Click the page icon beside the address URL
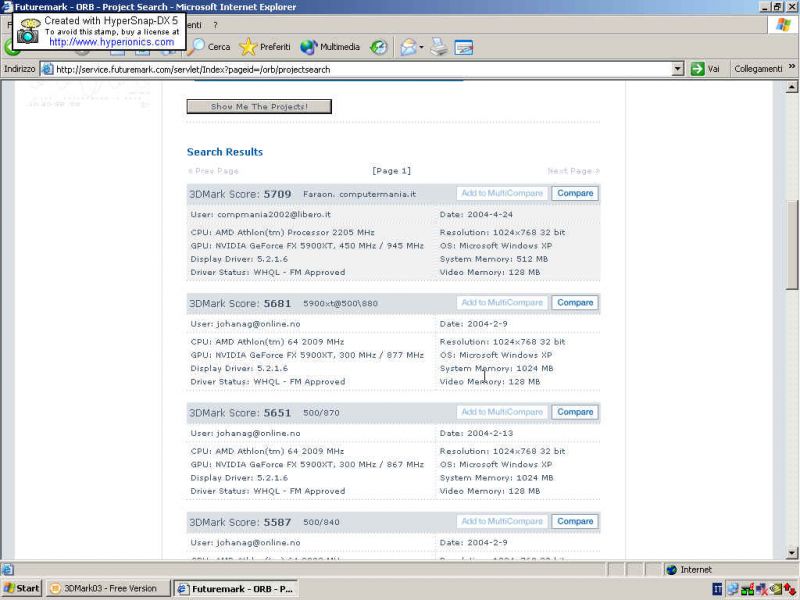800x600 pixels. tap(47, 69)
